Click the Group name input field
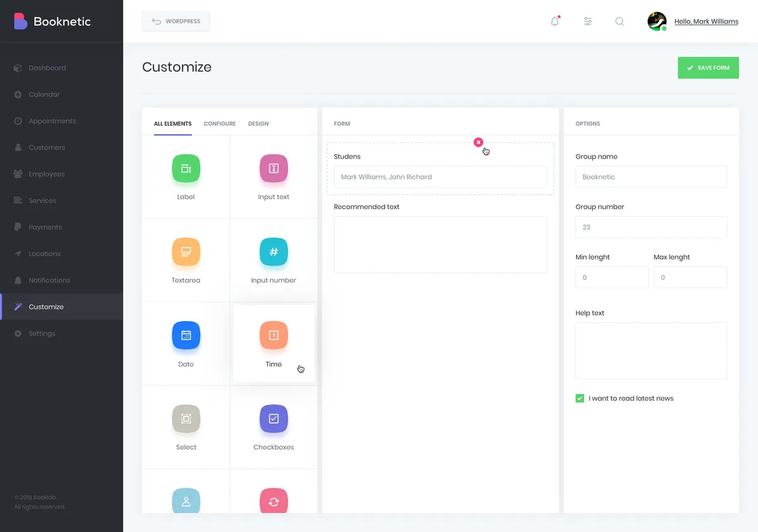The height and width of the screenshot is (532, 758). [x=651, y=177]
